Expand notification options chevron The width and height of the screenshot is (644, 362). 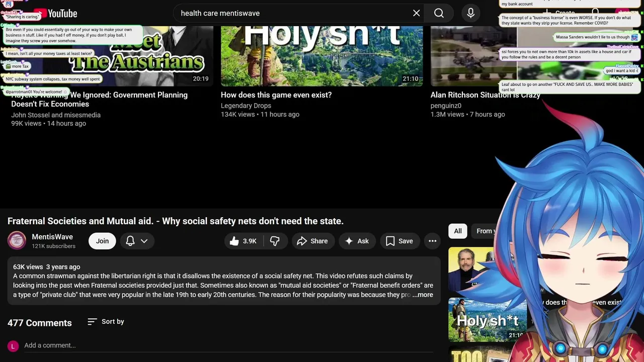point(144,241)
